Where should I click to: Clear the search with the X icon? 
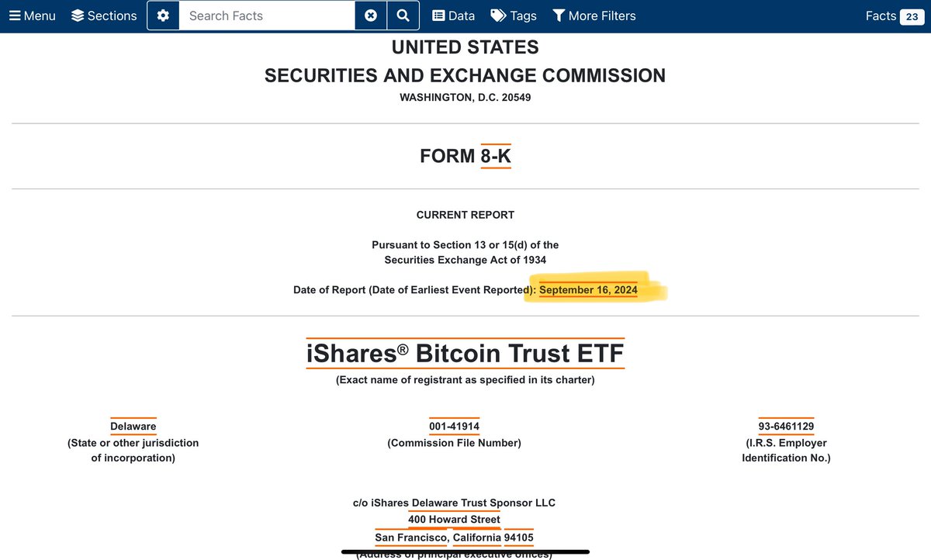coord(371,15)
